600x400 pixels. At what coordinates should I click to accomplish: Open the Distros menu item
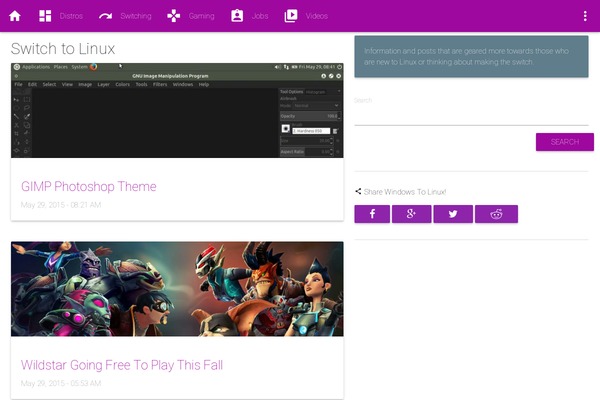[71, 16]
